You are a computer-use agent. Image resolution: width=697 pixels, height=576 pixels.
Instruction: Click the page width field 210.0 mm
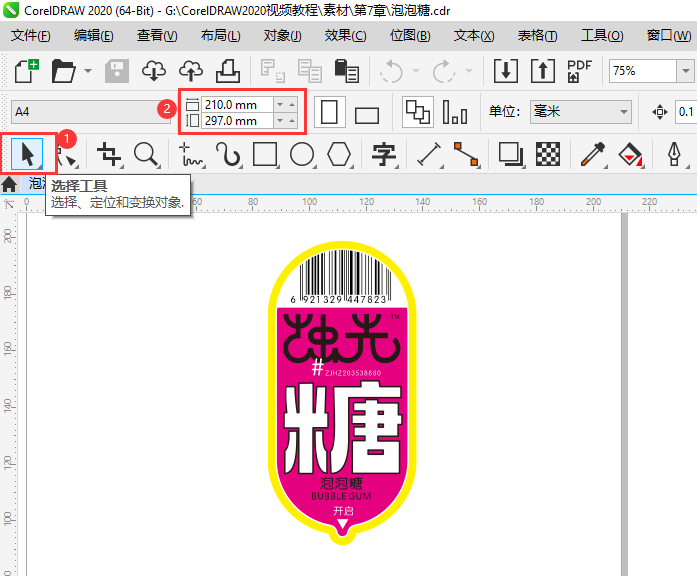237,105
